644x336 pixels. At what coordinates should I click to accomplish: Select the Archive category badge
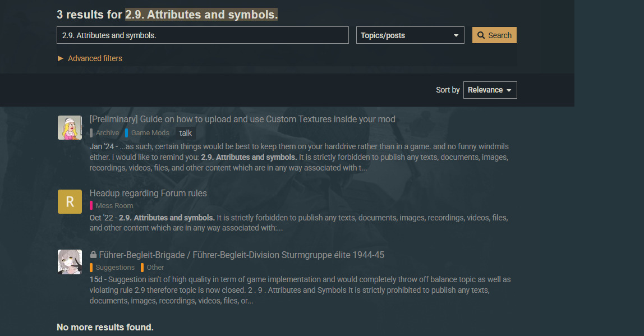[x=107, y=133]
